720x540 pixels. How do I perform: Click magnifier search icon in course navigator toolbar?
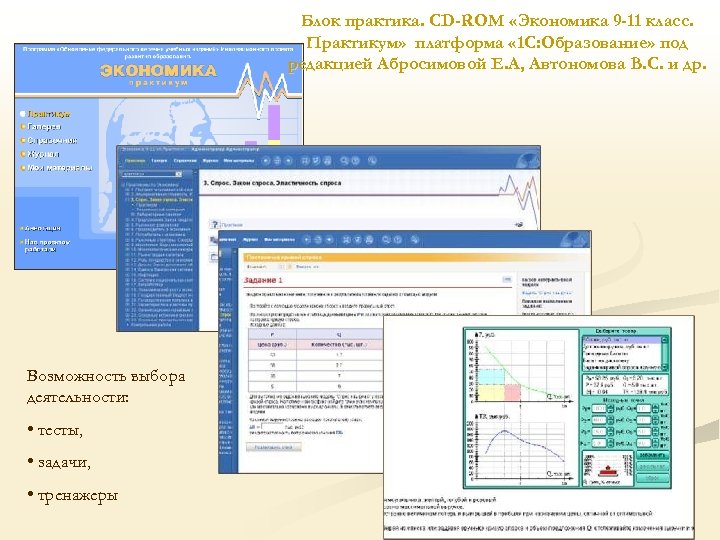click(x=344, y=161)
